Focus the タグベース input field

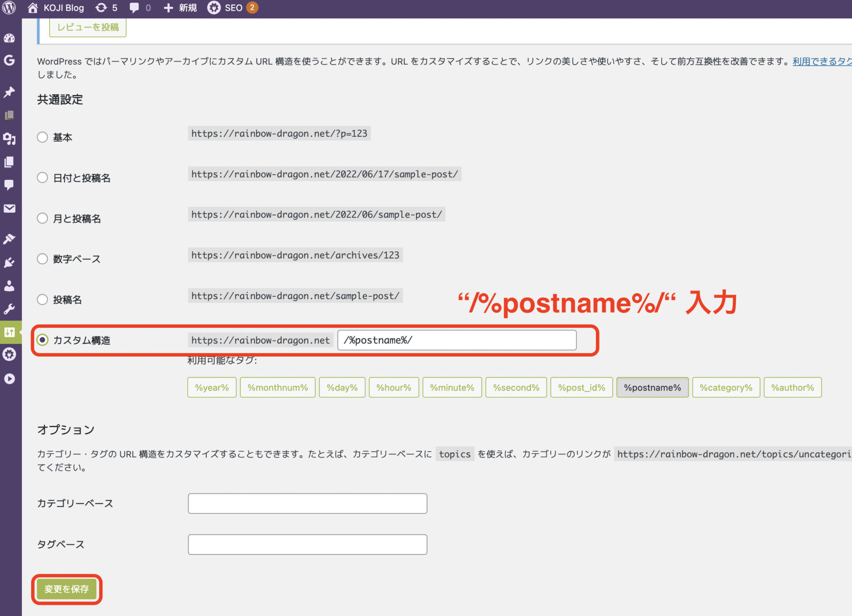coord(308,544)
